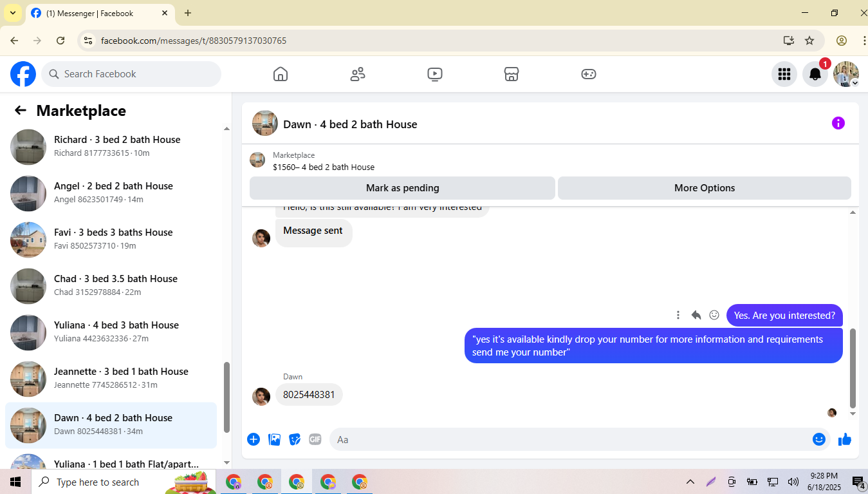Open the Video icon in top navigation
The width and height of the screenshot is (868, 494).
(x=435, y=74)
